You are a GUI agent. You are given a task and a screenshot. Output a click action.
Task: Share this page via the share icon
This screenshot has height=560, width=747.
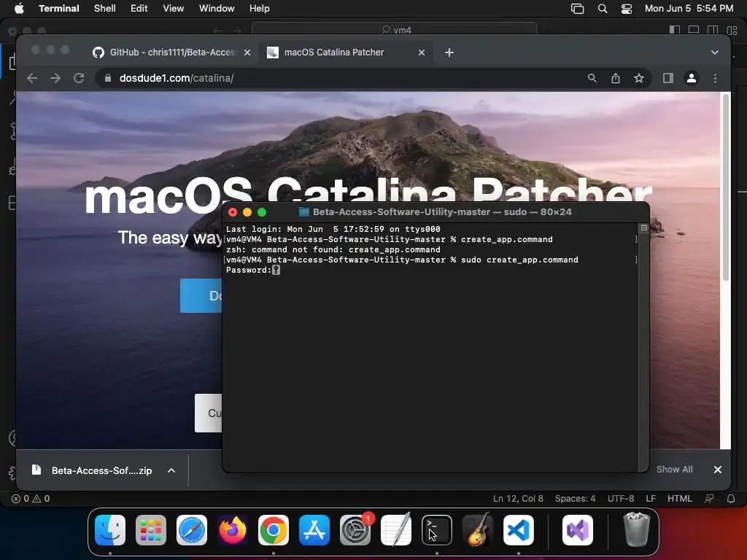pyautogui.click(x=616, y=78)
